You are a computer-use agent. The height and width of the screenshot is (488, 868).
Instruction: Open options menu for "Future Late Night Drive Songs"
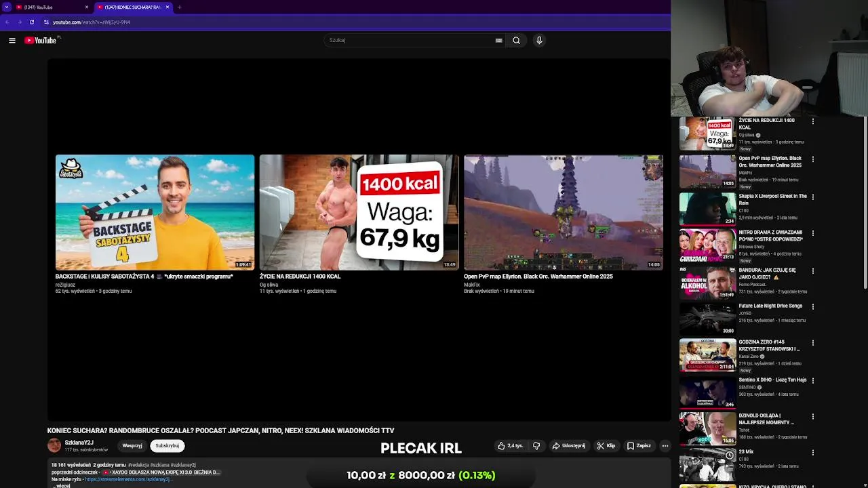[x=812, y=306]
